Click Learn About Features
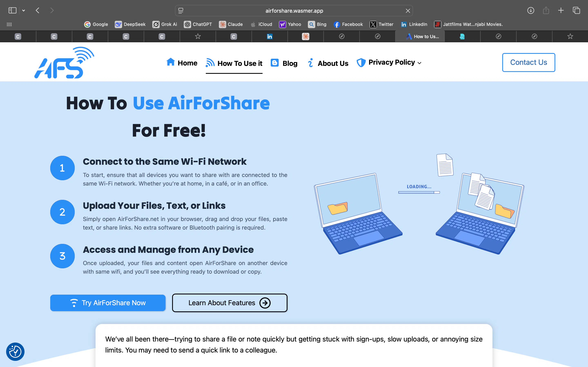588x367 pixels. pyautogui.click(x=229, y=303)
